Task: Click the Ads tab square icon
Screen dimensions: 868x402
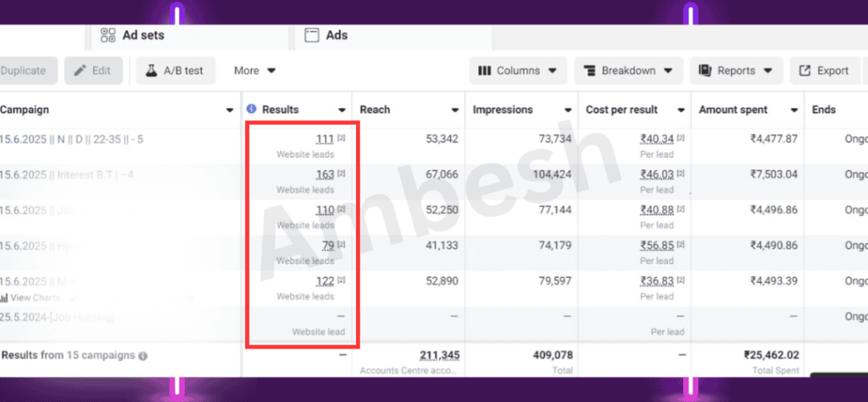Action: (x=311, y=36)
